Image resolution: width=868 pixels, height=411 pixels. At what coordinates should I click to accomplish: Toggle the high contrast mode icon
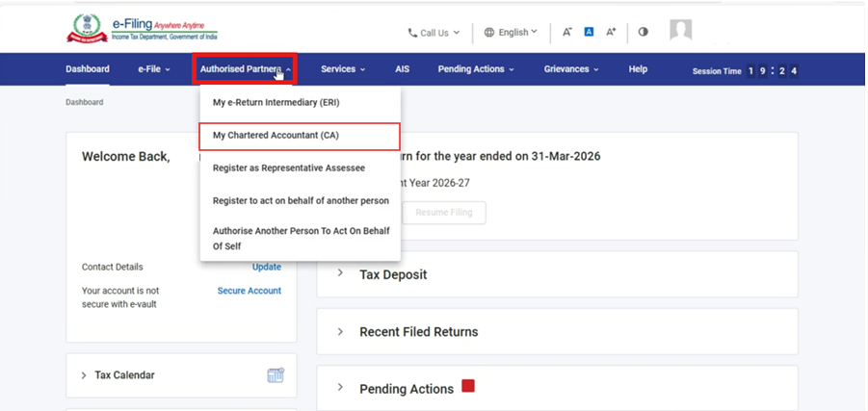(643, 32)
